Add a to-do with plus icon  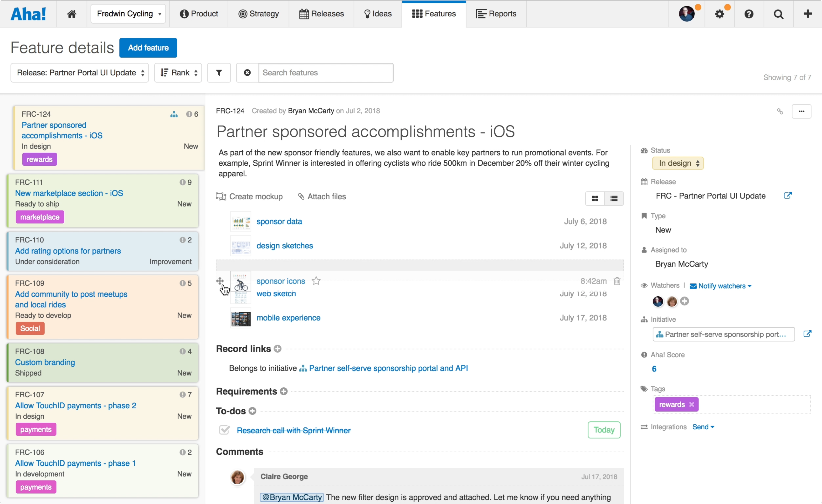252,411
